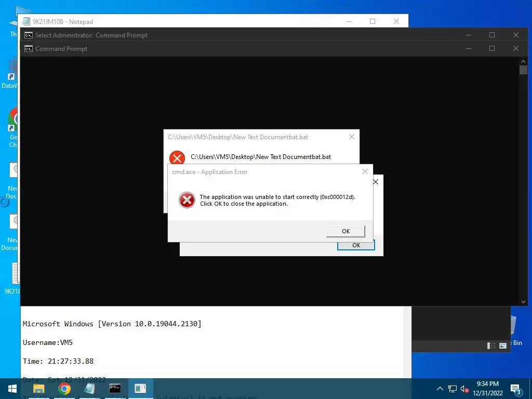
Task: Click the error message text in Application Error
Action: click(277, 200)
